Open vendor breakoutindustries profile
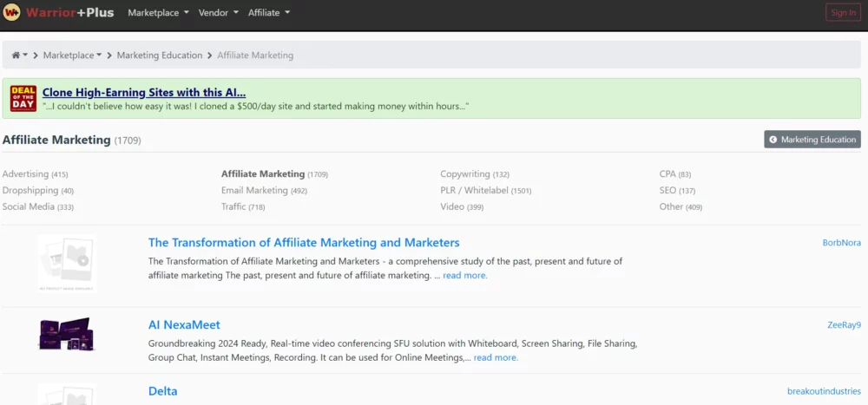Screen dimensions: 868x405 click(x=825, y=391)
